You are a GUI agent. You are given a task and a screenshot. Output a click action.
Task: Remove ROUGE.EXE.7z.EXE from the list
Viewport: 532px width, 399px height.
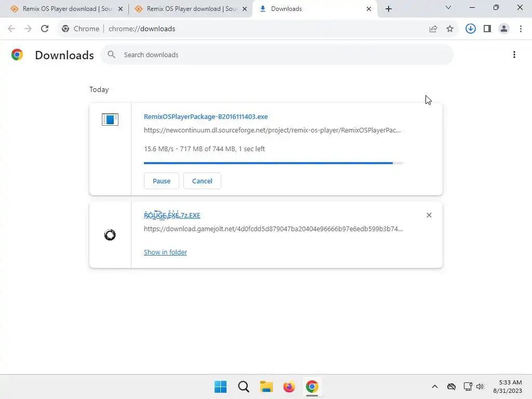pos(429,215)
